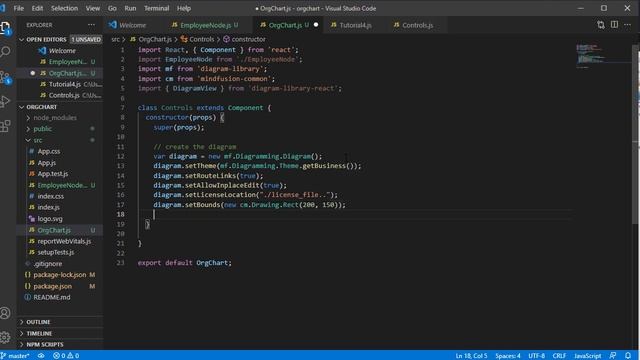
Task: Open .gitignore in the file tree
Action: click(x=48, y=264)
